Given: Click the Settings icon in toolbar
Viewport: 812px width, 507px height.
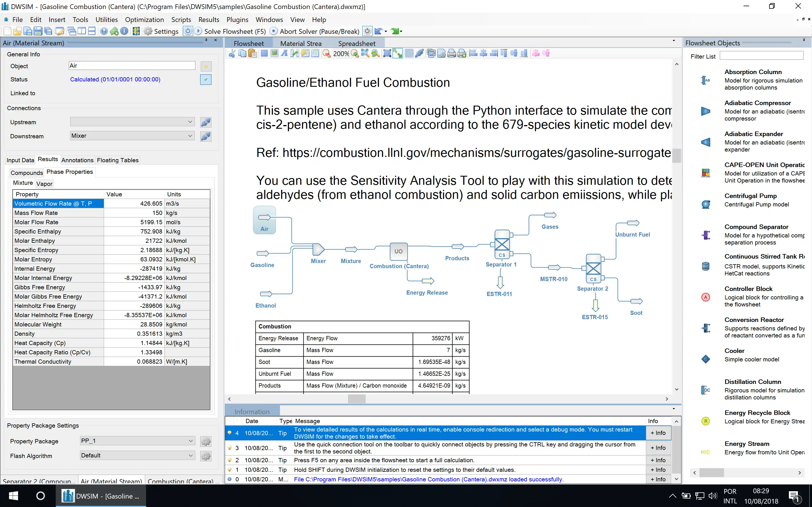Looking at the screenshot, I should (149, 31).
